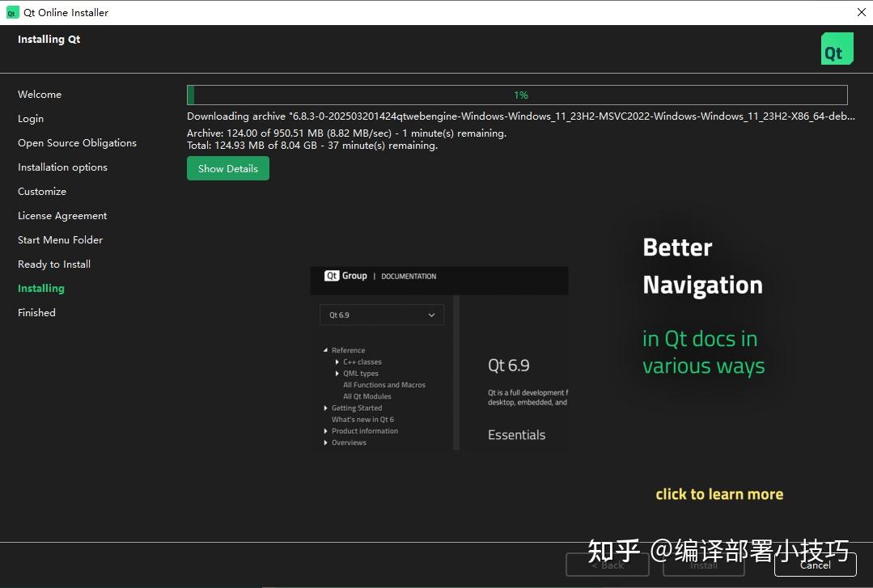The image size is (873, 588).
Task: Open the License Agreement step
Action: click(62, 215)
